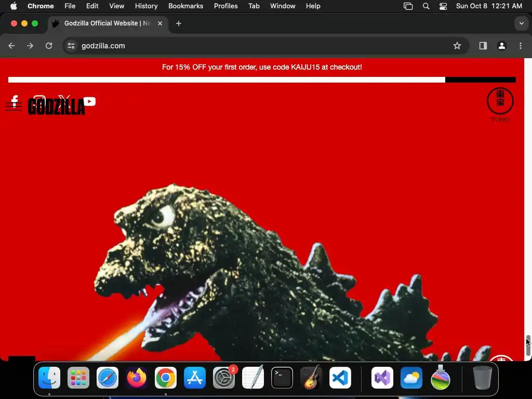Launch GarageBand from the dock
532x399 pixels.
point(311,377)
